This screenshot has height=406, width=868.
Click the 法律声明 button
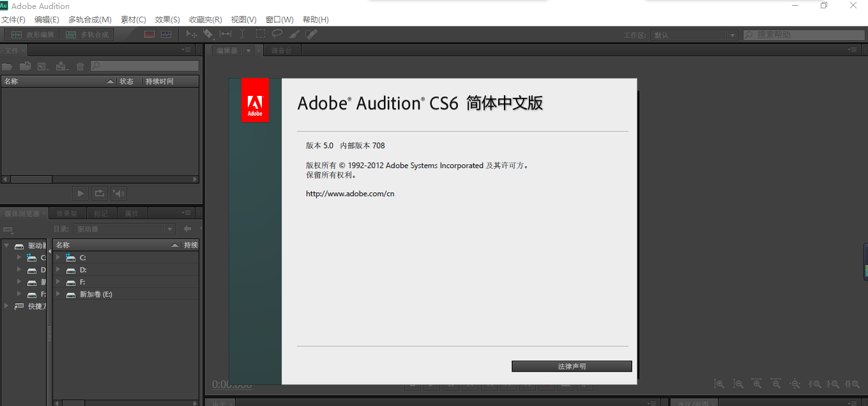pos(572,366)
